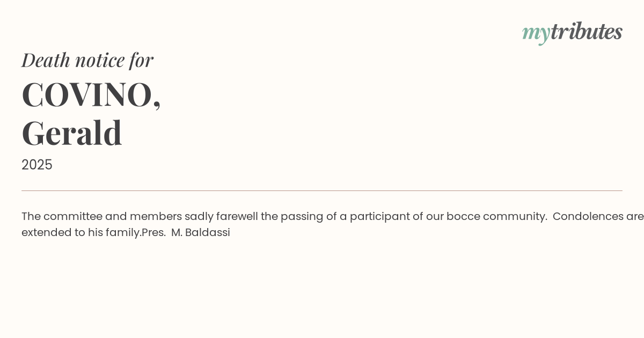Click the "Pres." abbreviation
Image resolution: width=644 pixels, height=338 pixels.
click(x=153, y=232)
